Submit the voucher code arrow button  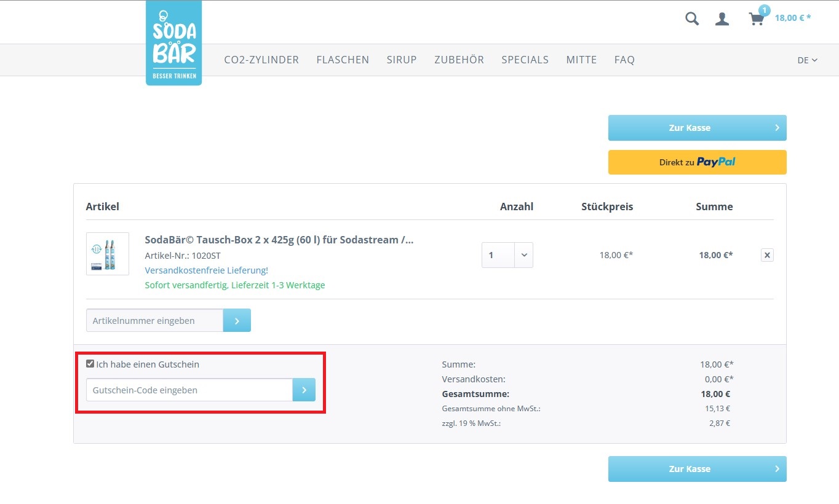click(304, 390)
